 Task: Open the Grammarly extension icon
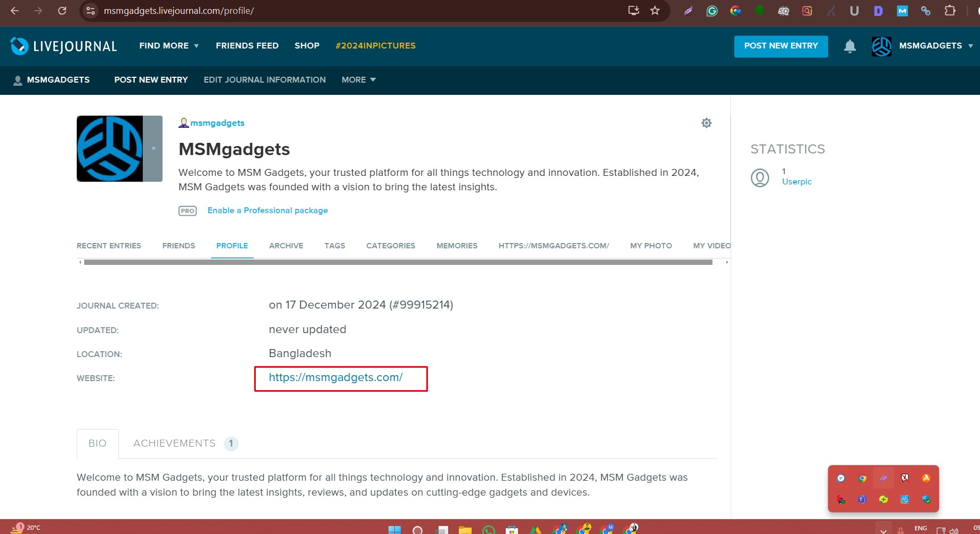click(712, 11)
